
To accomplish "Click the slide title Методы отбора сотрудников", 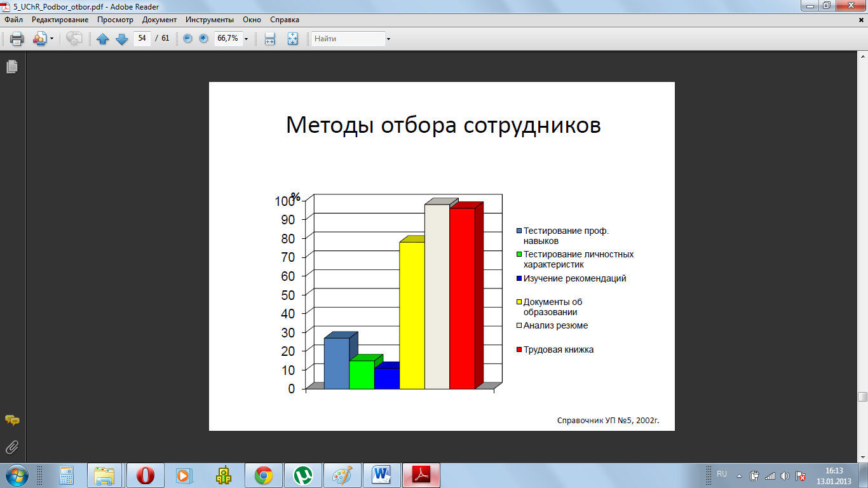I will click(x=443, y=125).
